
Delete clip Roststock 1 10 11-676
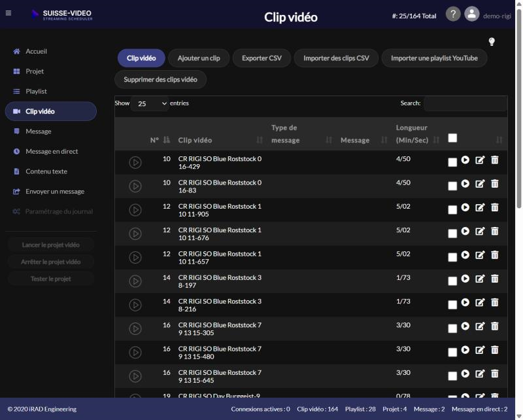click(x=495, y=231)
